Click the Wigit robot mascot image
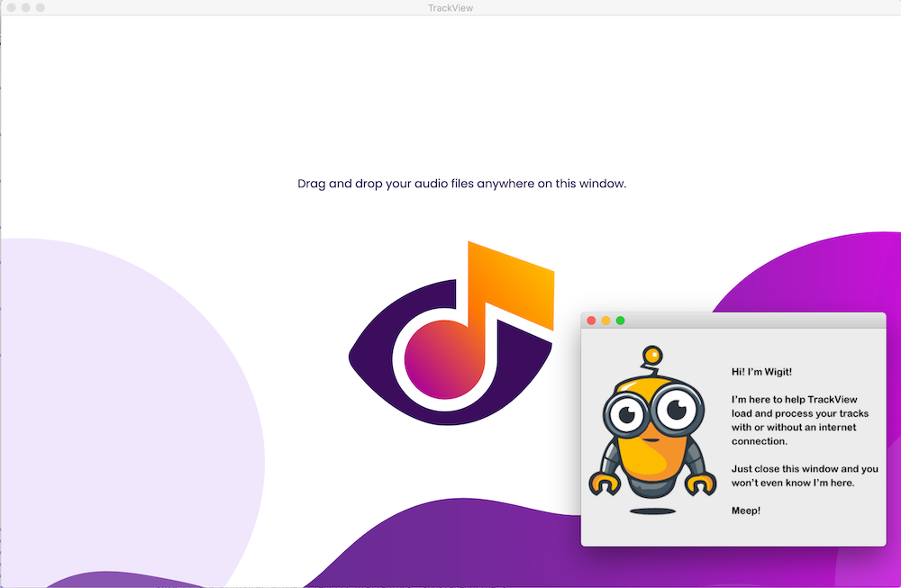901x588 pixels. pos(652,430)
